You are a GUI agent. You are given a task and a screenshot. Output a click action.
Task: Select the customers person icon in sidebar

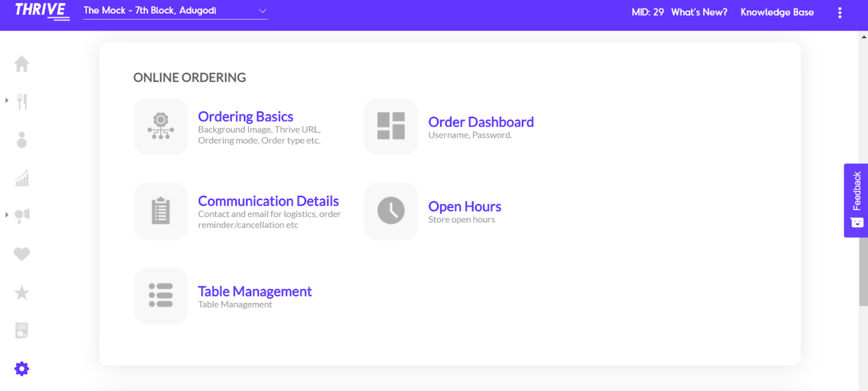[22, 140]
